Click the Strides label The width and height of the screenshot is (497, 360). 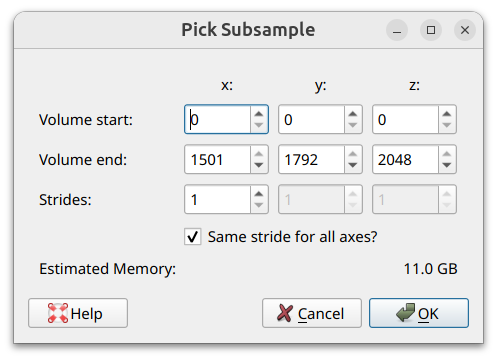click(x=65, y=200)
